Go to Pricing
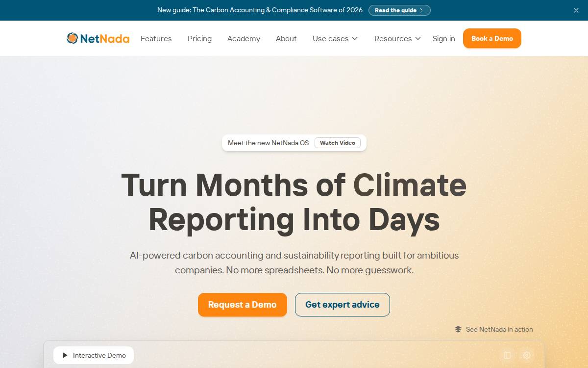 pyautogui.click(x=199, y=38)
